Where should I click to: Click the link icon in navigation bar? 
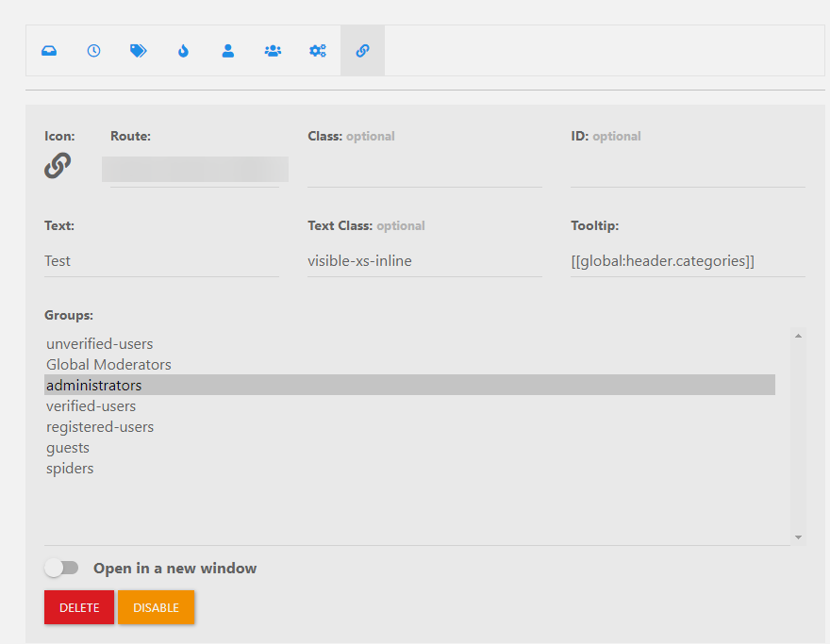pos(362,51)
